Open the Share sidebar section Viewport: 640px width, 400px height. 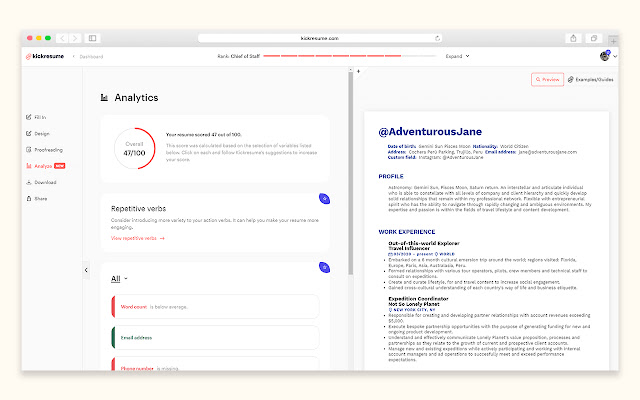click(37, 199)
